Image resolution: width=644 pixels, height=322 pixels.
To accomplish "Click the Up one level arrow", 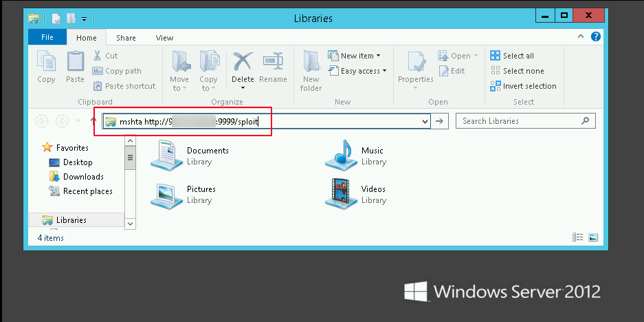I will 93,121.
